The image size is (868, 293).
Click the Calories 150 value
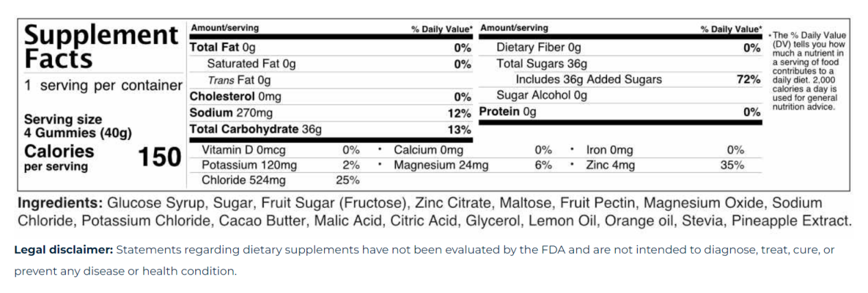coord(159,157)
